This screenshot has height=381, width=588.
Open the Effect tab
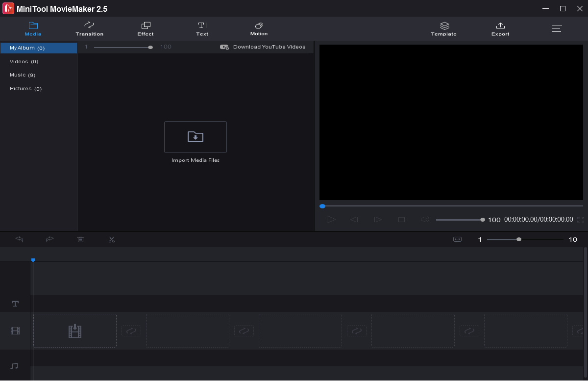[x=146, y=29]
